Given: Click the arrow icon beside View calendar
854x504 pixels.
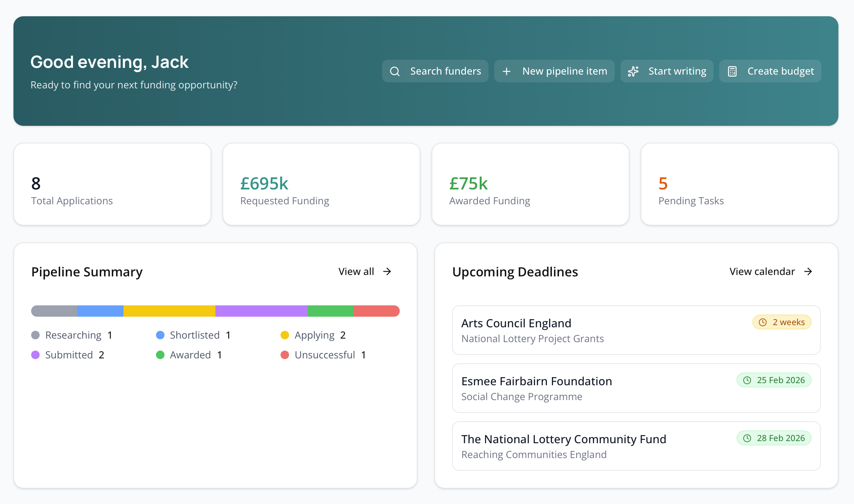Looking at the screenshot, I should click(x=808, y=271).
